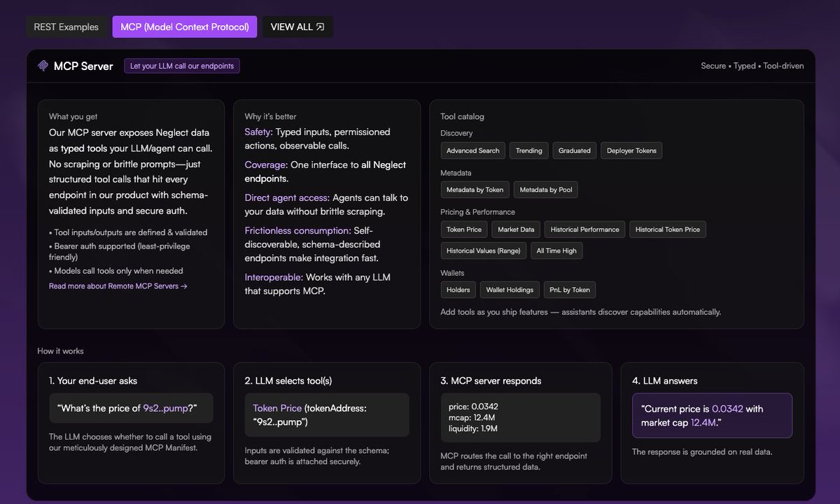Viewport: 840px width, 504px height.
Task: Click 'Tool inputs/outputs are defined & validated' bullet
Action: click(x=128, y=232)
